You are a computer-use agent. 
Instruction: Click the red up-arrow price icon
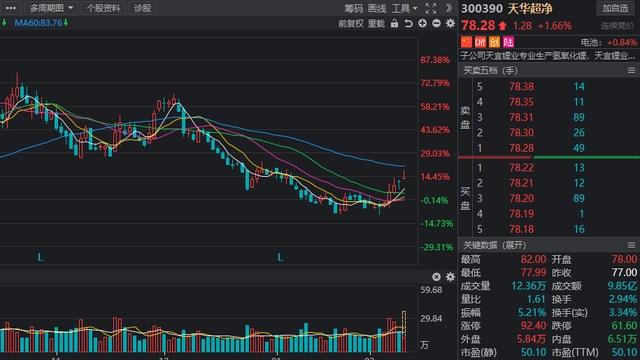click(502, 26)
